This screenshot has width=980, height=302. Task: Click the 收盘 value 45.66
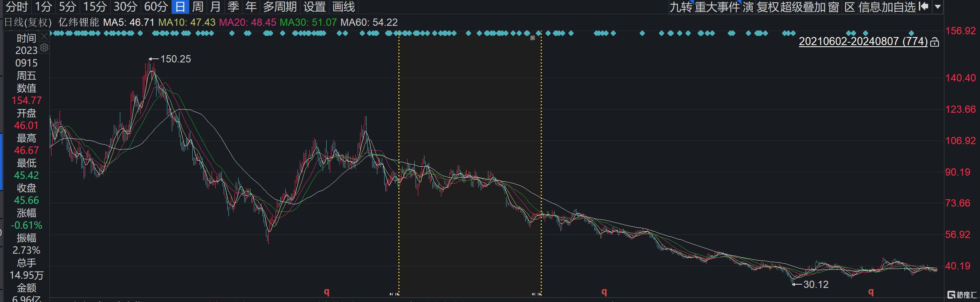pos(27,200)
